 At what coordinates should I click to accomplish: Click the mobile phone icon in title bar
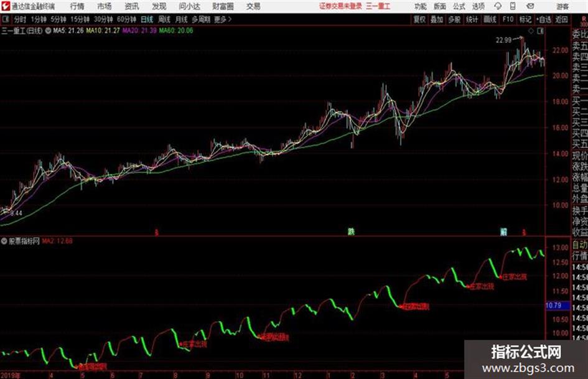coord(513,6)
